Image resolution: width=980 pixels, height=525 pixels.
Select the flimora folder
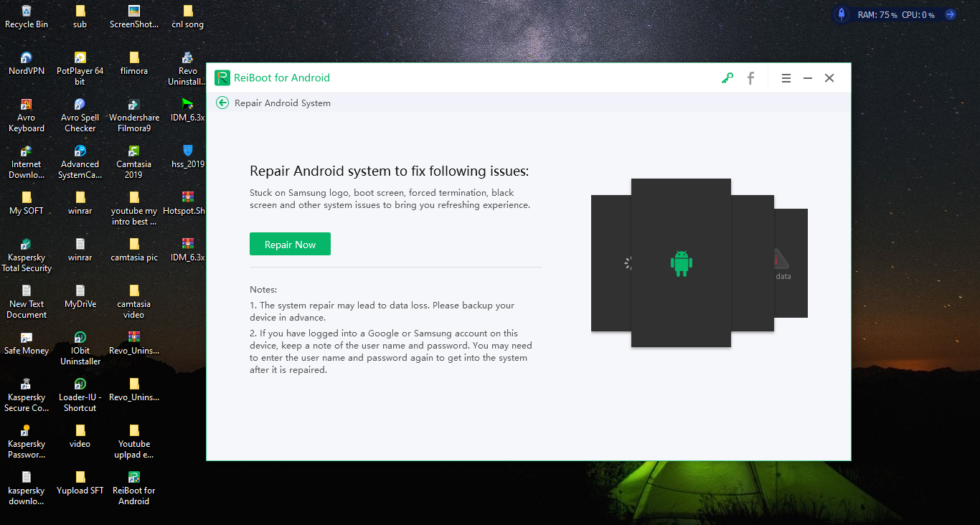click(134, 63)
